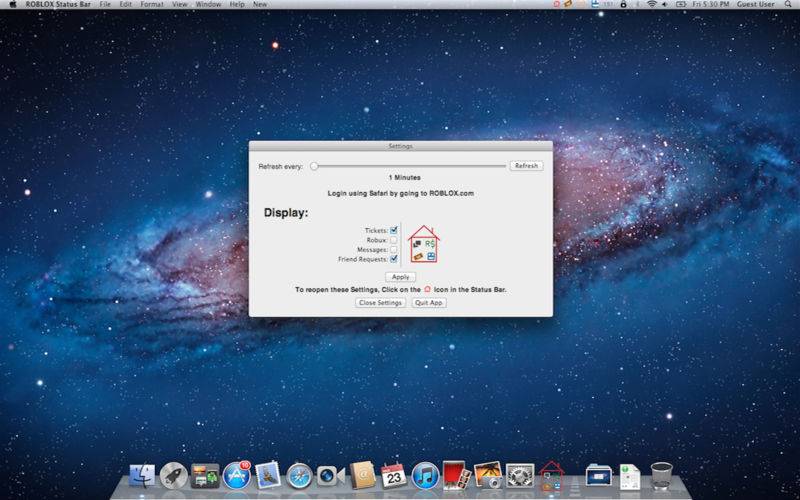Open Finder from the Dock
The image size is (800, 500).
pos(142,476)
